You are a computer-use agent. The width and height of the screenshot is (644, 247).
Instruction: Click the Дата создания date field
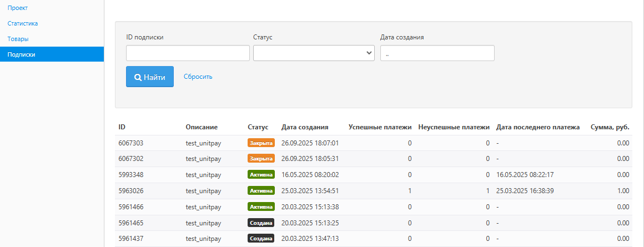click(x=437, y=53)
